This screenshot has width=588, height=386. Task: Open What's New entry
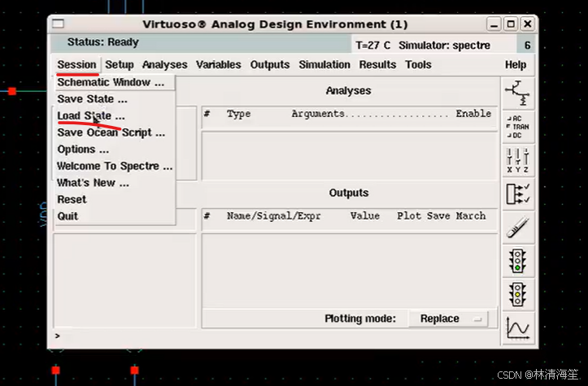click(115, 183)
